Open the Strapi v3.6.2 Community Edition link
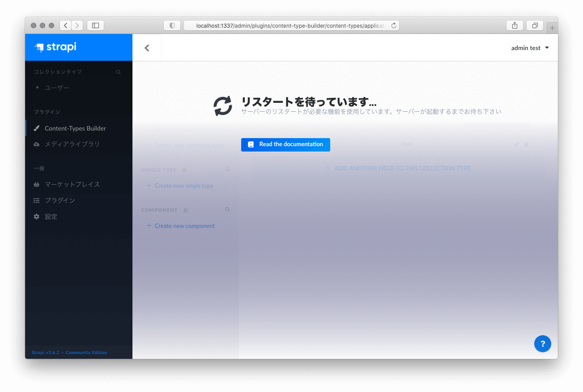Screen dimensions: 583x392 [69, 352]
